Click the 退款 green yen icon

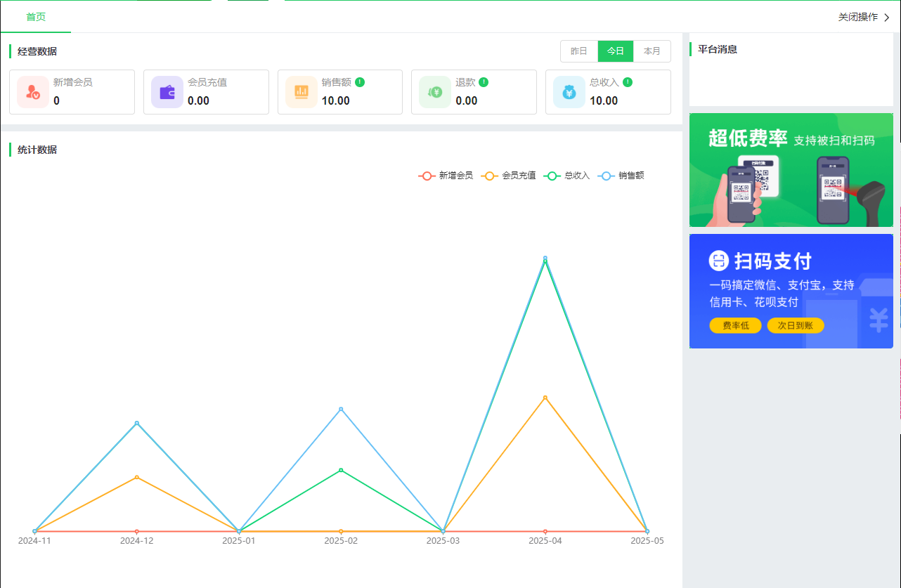point(435,92)
